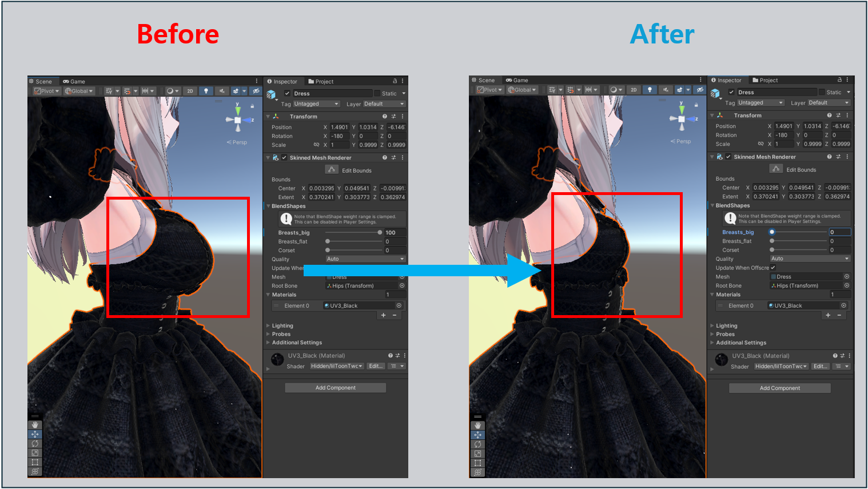Click the Breasts_big value field in After Inspector
This screenshot has height=489, width=868.
point(840,232)
